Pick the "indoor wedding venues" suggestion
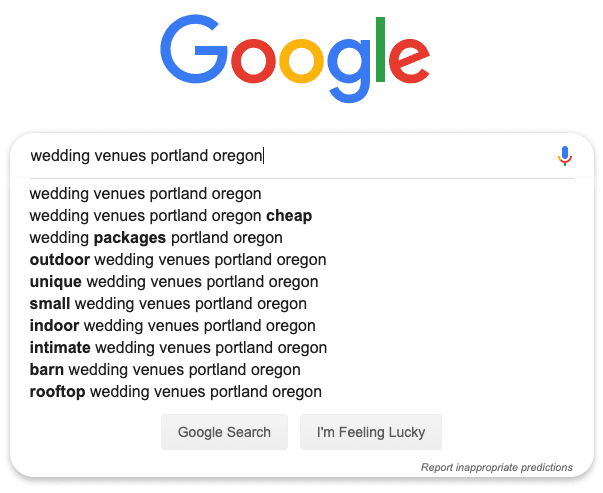Screen dimensions: 603x493 point(173,325)
